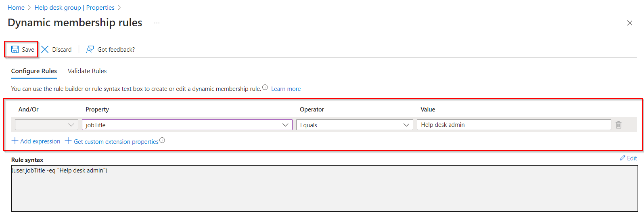Click the Discard X icon
Viewport: 644px width, 223px height.
click(45, 49)
